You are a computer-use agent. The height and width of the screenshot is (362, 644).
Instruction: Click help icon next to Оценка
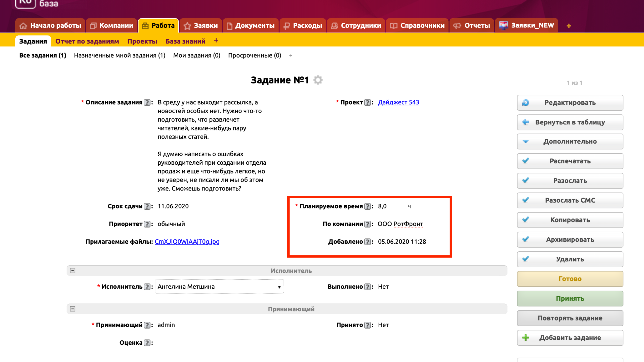(147, 343)
